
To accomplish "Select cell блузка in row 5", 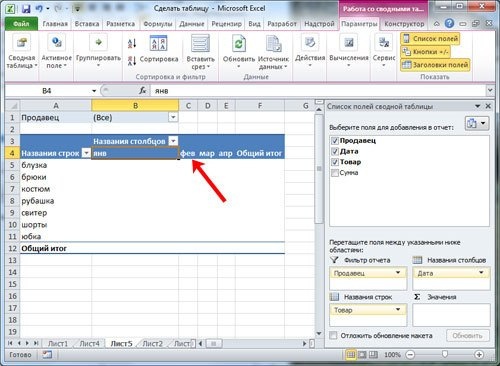I will [56, 165].
